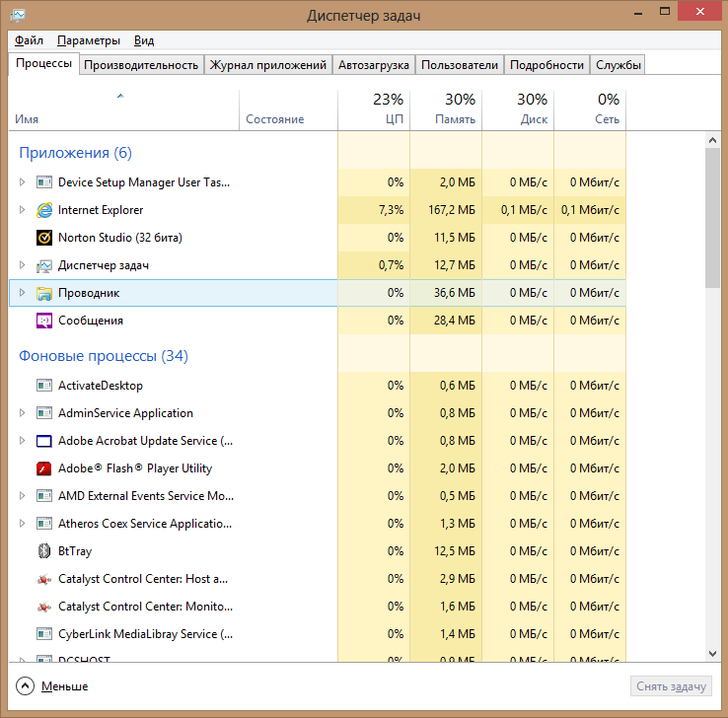Switch to the Подробности tab
This screenshot has width=728, height=718.
pyautogui.click(x=546, y=65)
